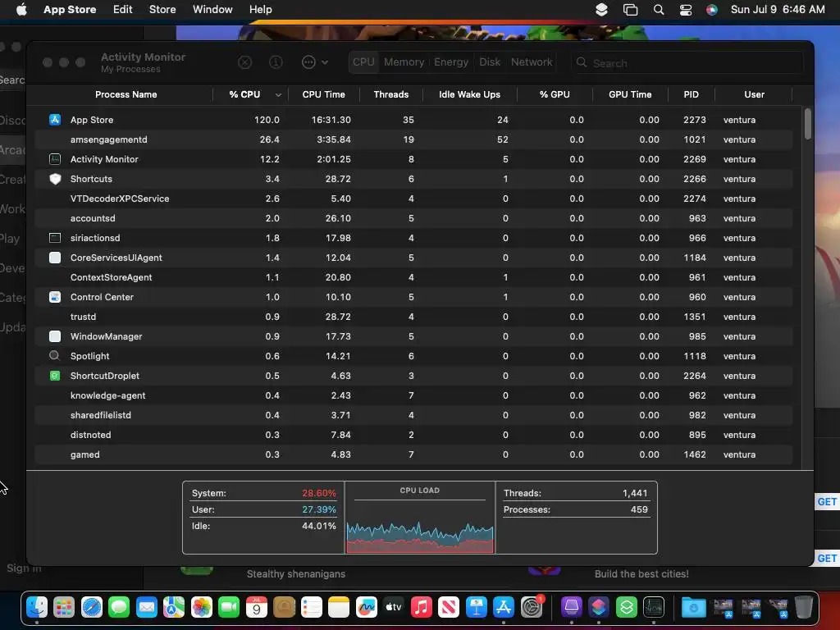Switch to the Disk tab
Viewport: 840px width, 630px height.
pos(490,62)
